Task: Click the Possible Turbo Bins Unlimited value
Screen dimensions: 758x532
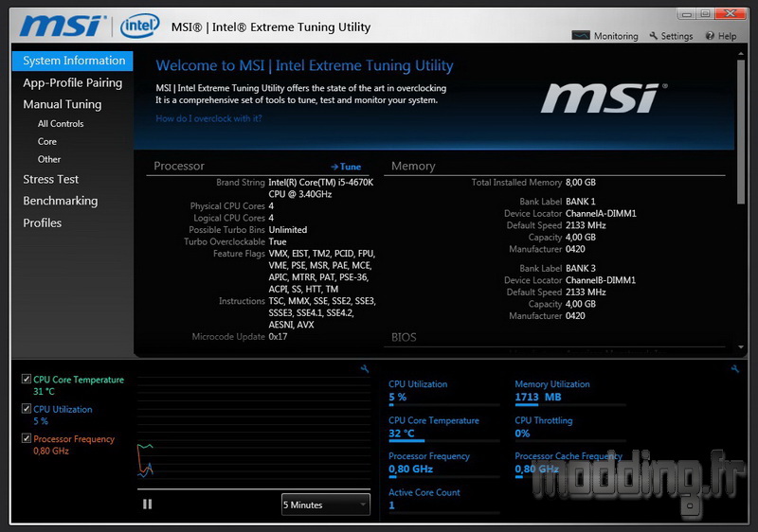Action: point(288,230)
